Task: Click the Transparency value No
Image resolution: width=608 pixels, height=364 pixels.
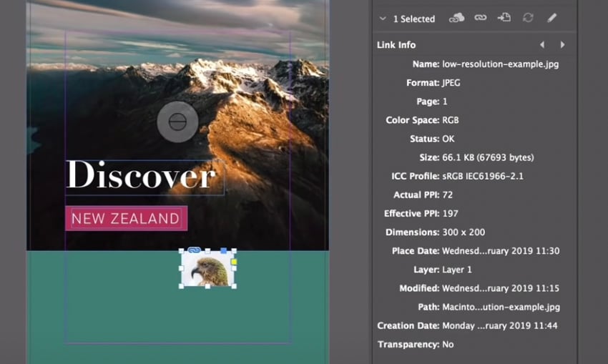Action: [x=448, y=344]
